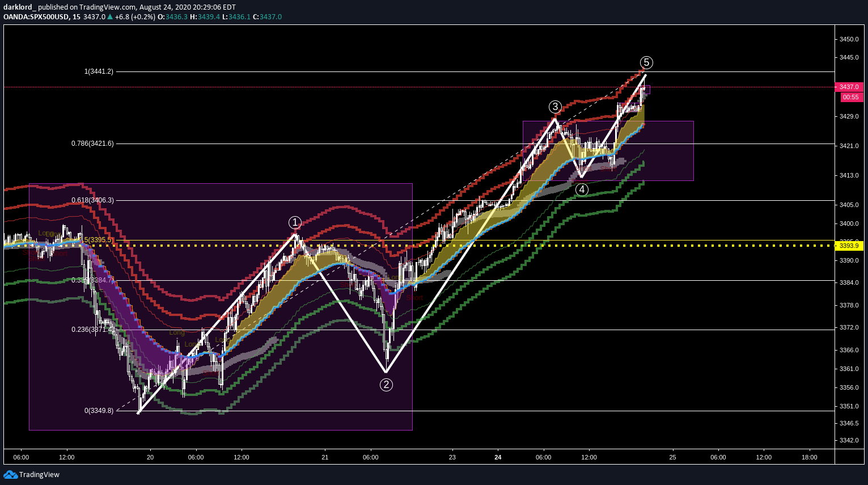Click the 3429.0 price axis label
This screenshot has height=485, width=868.
849,116
